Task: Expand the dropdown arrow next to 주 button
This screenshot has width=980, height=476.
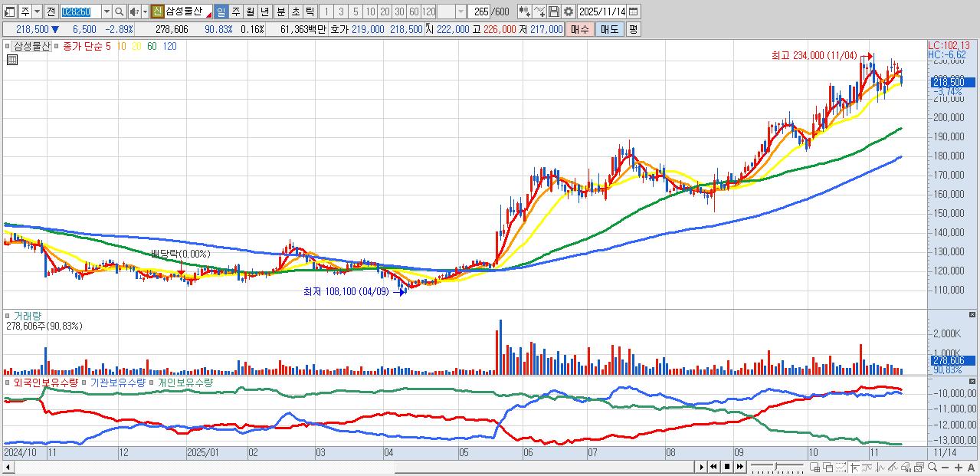Action: click(x=36, y=11)
